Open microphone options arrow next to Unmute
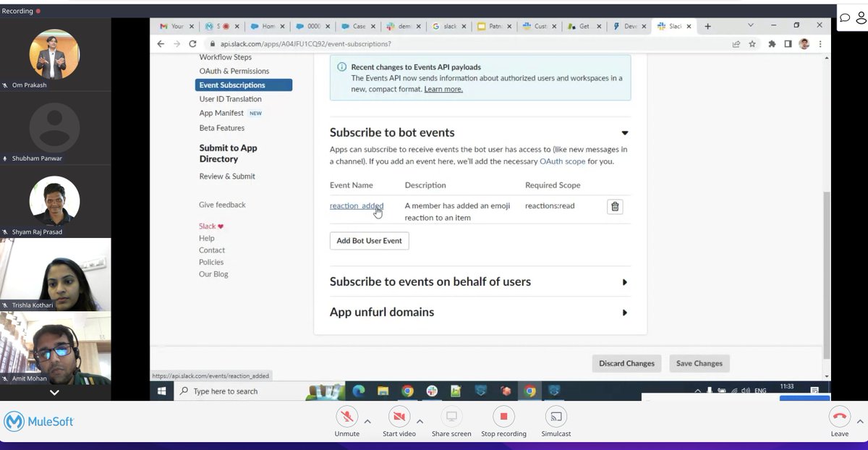The height and width of the screenshot is (450, 868). (x=367, y=421)
